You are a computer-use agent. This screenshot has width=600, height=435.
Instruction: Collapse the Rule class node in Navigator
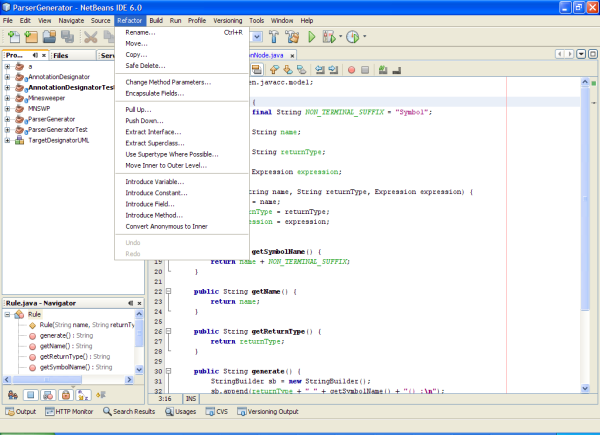[x=8, y=314]
